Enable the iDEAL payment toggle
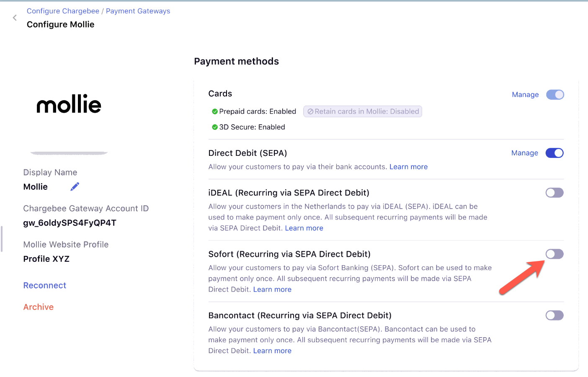This screenshot has width=588, height=377. pos(554,193)
